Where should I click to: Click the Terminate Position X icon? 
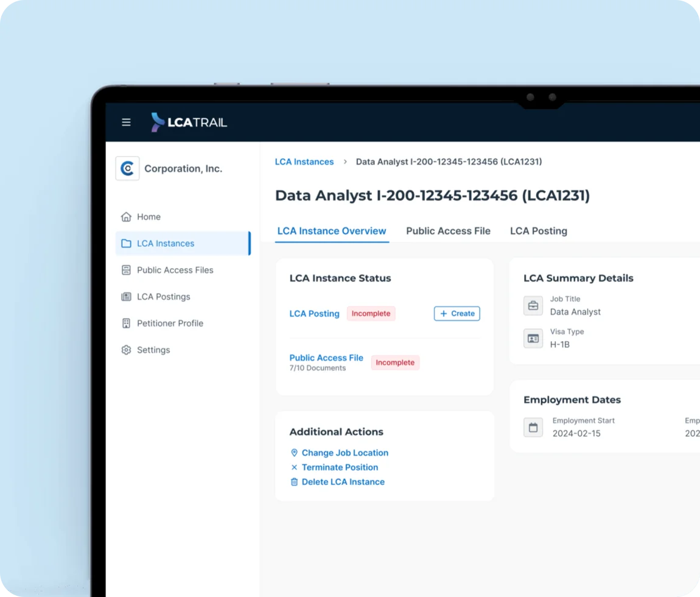pyautogui.click(x=294, y=467)
